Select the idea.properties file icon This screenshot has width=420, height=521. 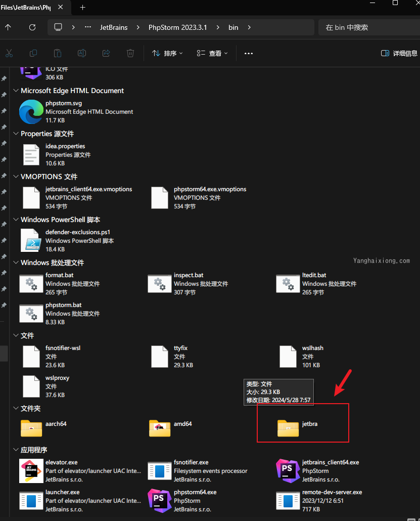[x=31, y=154]
